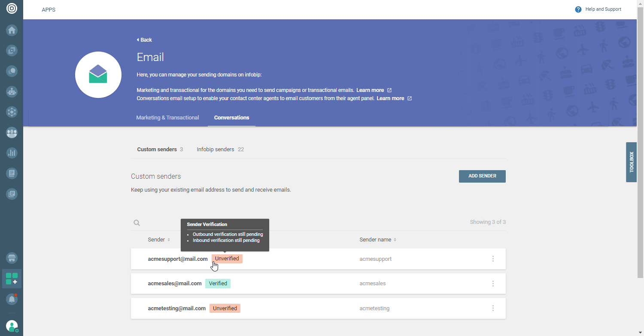Expand the TOOLBOX side panel
The width and height of the screenshot is (644, 336).
coord(631,162)
